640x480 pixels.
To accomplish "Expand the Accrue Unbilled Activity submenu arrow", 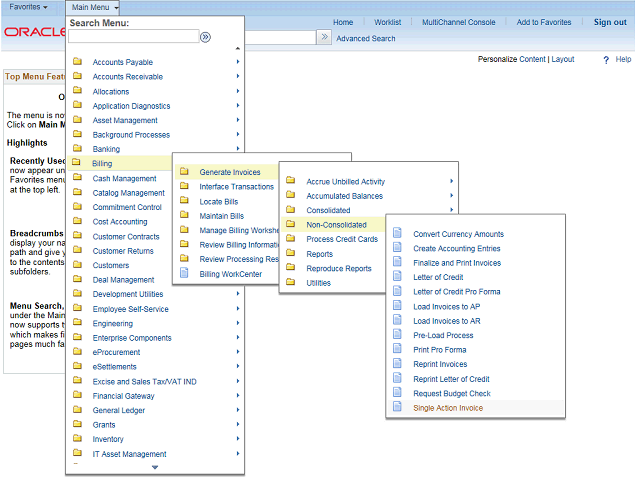I will coord(452,182).
